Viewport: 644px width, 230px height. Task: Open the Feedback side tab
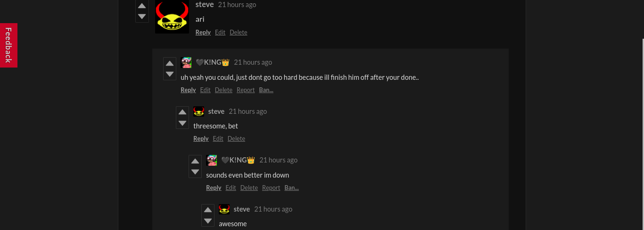click(8, 45)
